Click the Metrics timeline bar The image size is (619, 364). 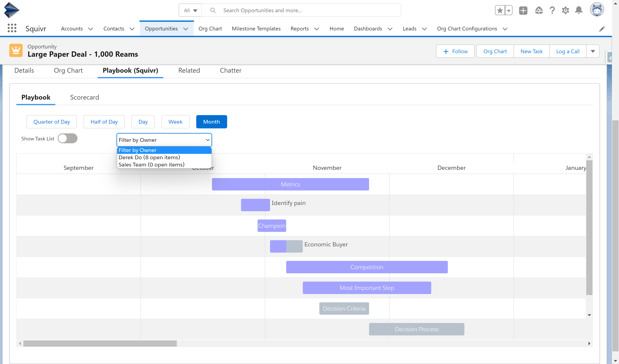290,184
